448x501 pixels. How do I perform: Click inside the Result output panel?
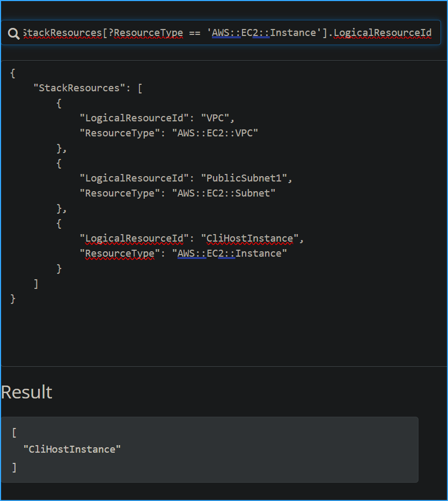pos(209,450)
